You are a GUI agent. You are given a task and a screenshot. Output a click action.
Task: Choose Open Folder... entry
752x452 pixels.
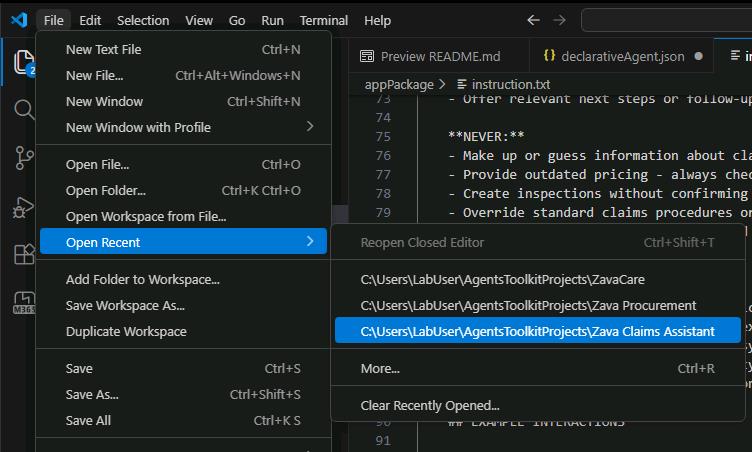pyautogui.click(x=183, y=190)
